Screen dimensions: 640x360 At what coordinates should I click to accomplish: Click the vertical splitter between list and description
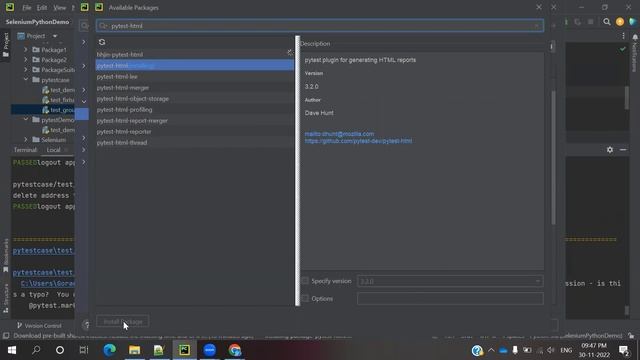pyautogui.click(x=298, y=171)
